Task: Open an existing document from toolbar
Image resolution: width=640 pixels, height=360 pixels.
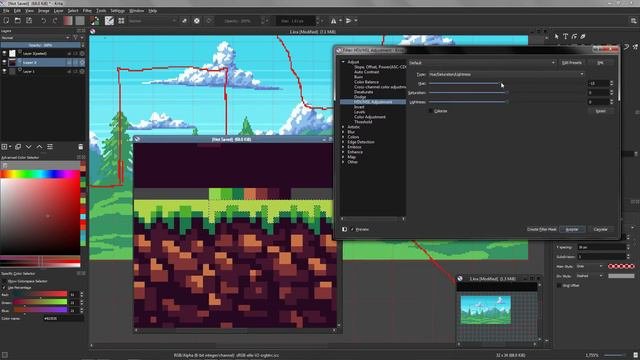Action: click(x=18, y=20)
